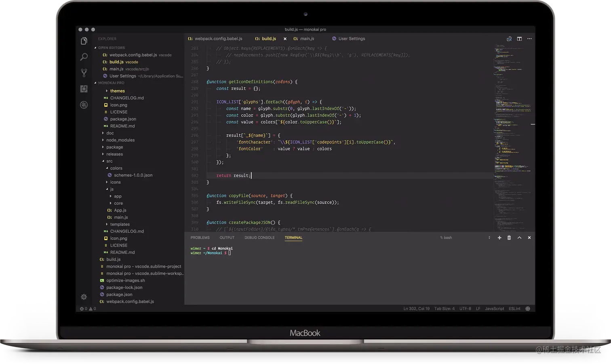Open package-lock.json file
This screenshot has width=611, height=364.
point(124,288)
